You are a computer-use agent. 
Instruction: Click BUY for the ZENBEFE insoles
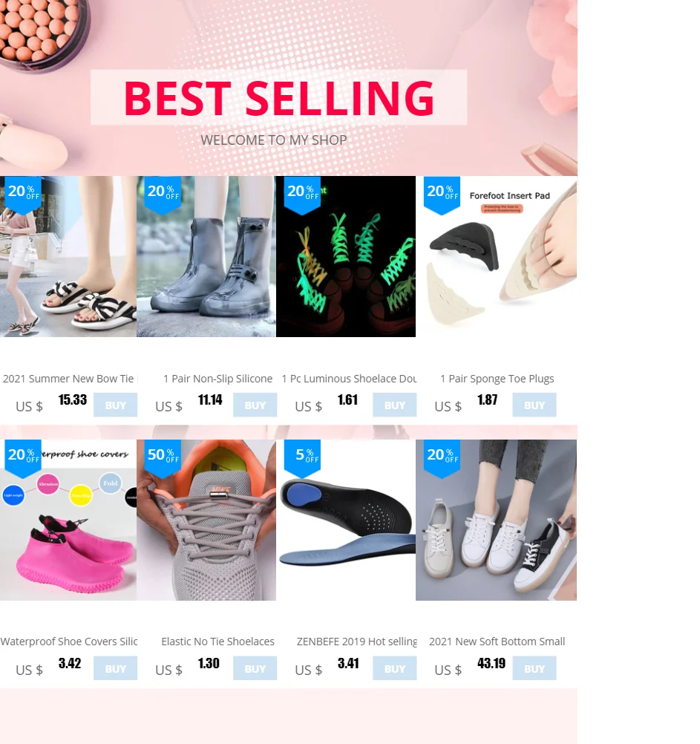(x=395, y=668)
